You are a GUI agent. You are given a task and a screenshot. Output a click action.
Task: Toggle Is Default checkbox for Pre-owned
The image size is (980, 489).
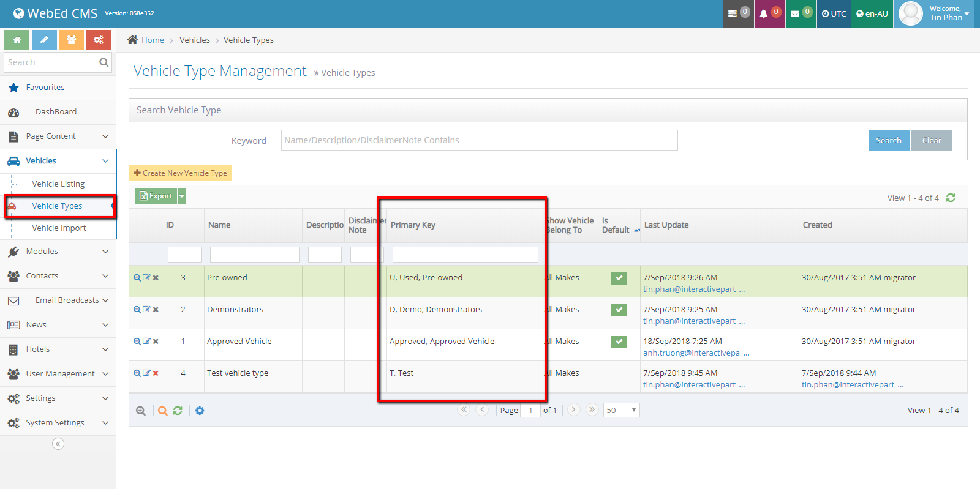coord(619,278)
